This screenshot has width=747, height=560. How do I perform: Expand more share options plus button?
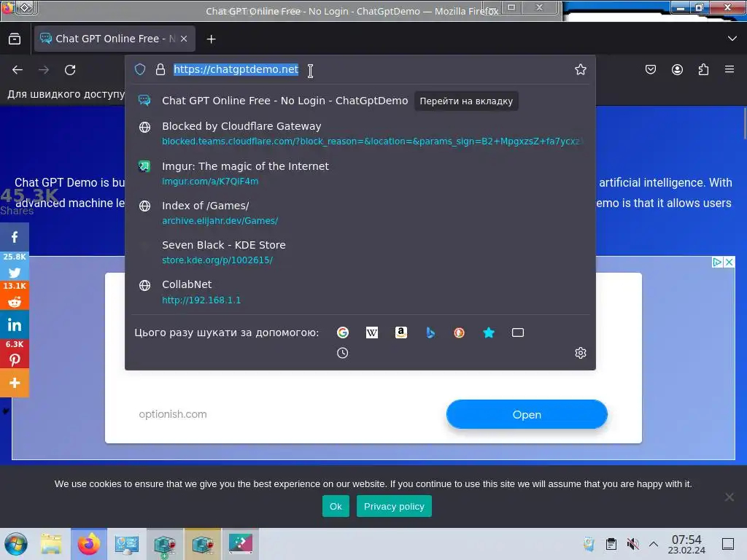(15, 383)
